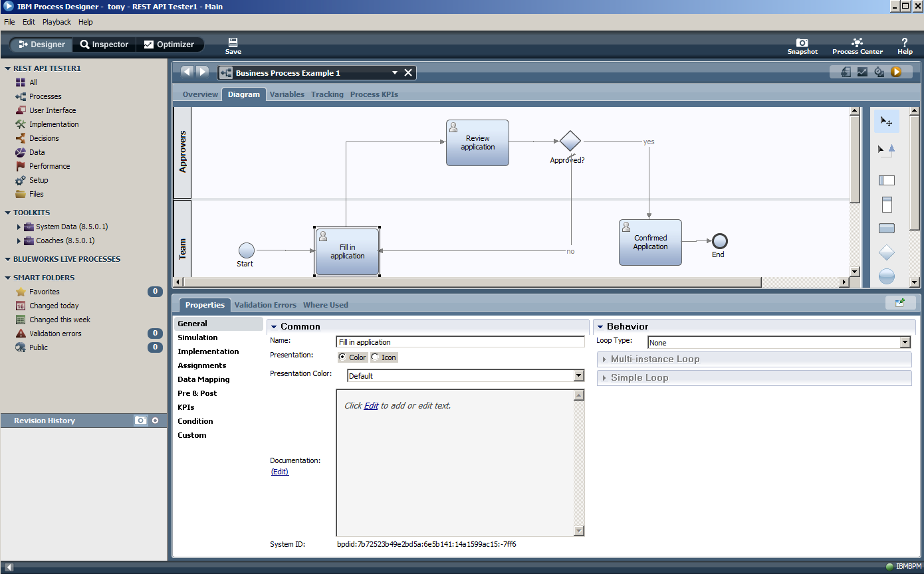Collapse the Behavior section
This screenshot has width=924, height=574.
pos(600,327)
